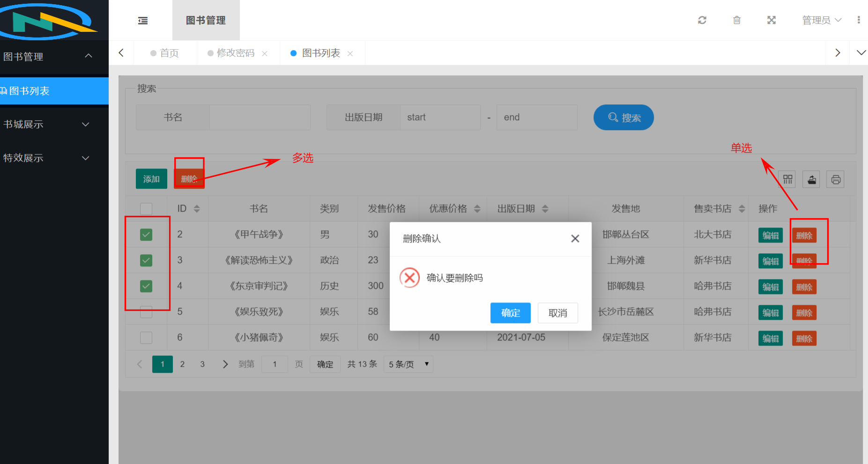Click 删除 for 《小猪佩奇》
This screenshot has height=464, width=868.
804,338
